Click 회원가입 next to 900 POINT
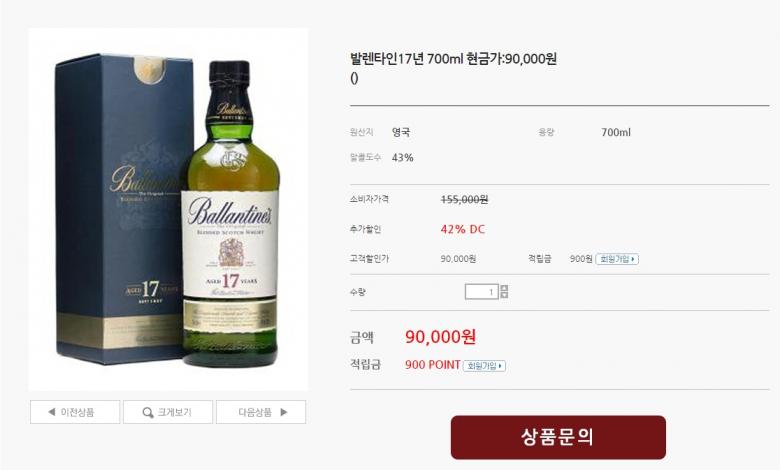This screenshot has height=470, width=780. (x=485, y=366)
